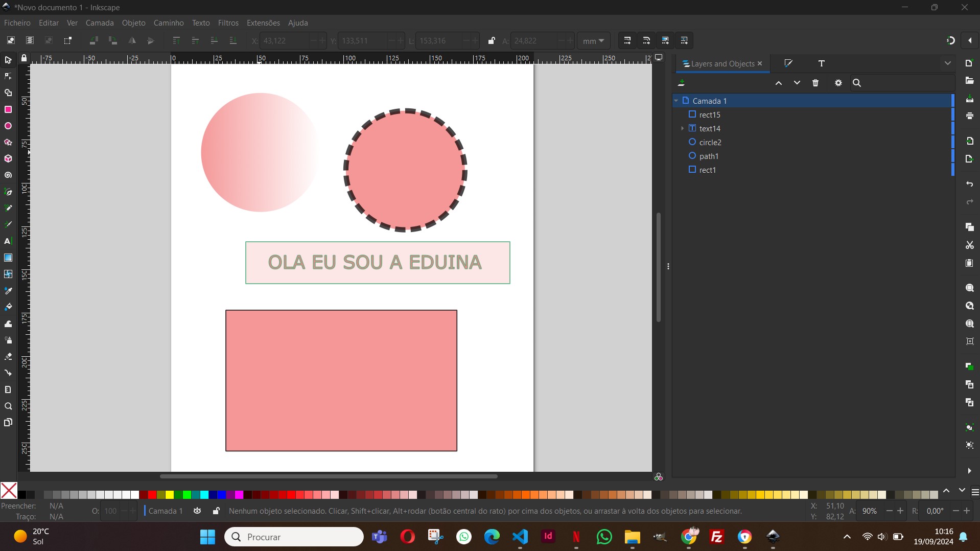Viewport: 980px width, 551px height.
Task: Click the X position input field
Action: tap(284, 41)
